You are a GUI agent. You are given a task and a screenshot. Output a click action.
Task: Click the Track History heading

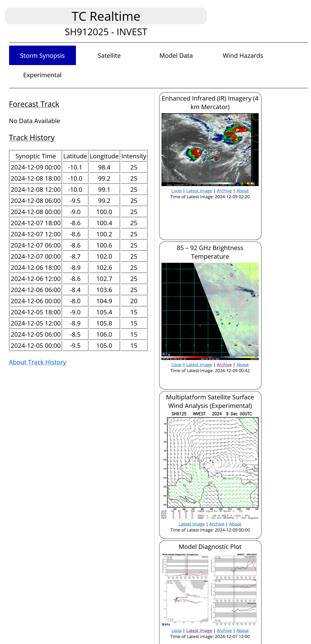pyautogui.click(x=32, y=137)
